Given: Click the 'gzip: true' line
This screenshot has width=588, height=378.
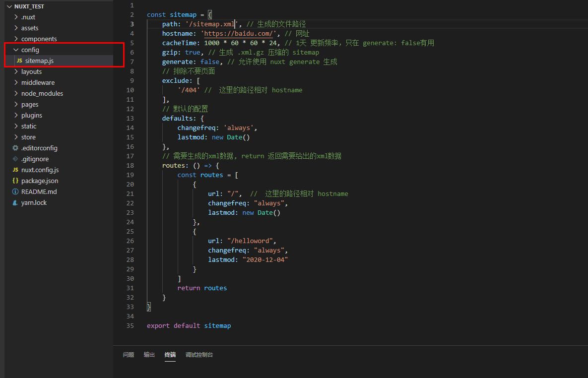Looking at the screenshot, I should coord(183,52).
